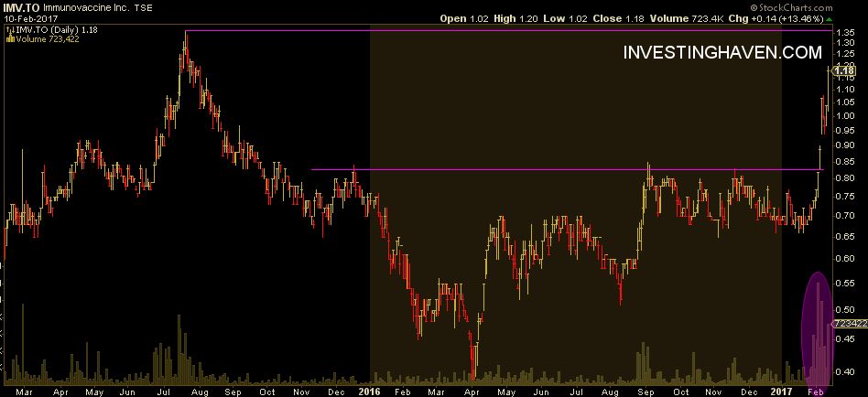Click the 1.00 price axis label

tap(847, 116)
